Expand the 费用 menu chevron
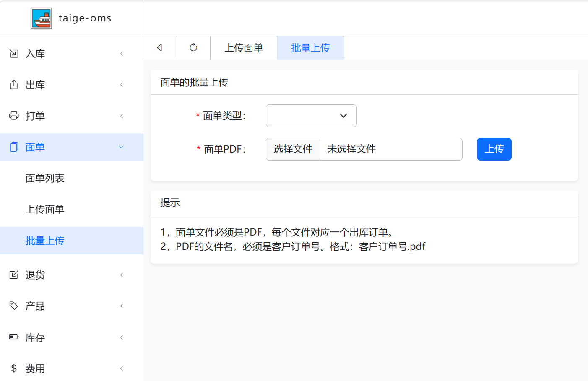The image size is (588, 381). click(122, 368)
